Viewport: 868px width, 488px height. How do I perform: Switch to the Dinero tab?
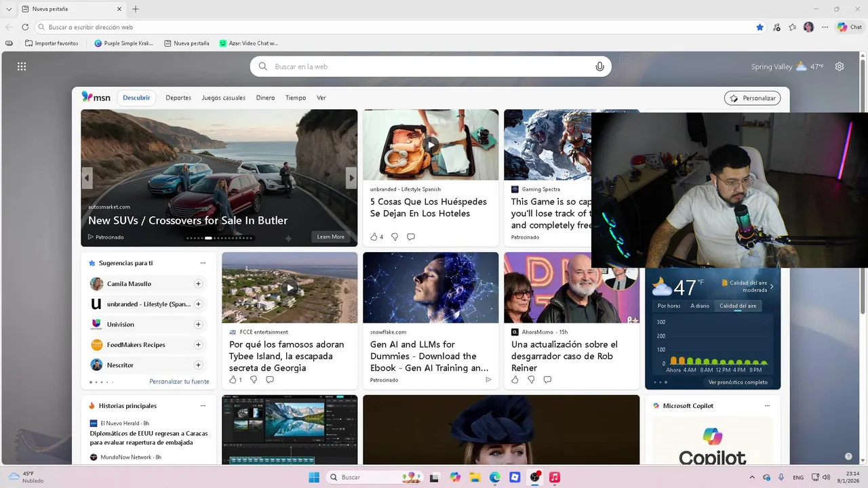click(x=265, y=98)
